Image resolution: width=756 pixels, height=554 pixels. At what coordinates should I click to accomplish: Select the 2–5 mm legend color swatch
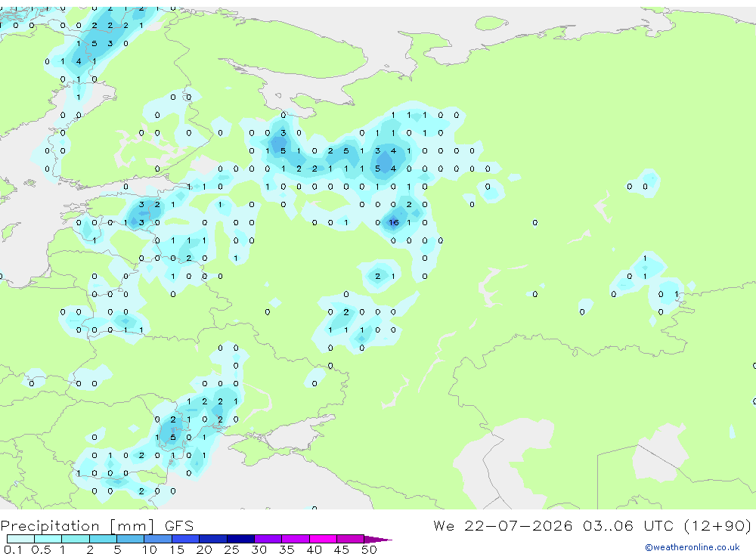click(103, 539)
